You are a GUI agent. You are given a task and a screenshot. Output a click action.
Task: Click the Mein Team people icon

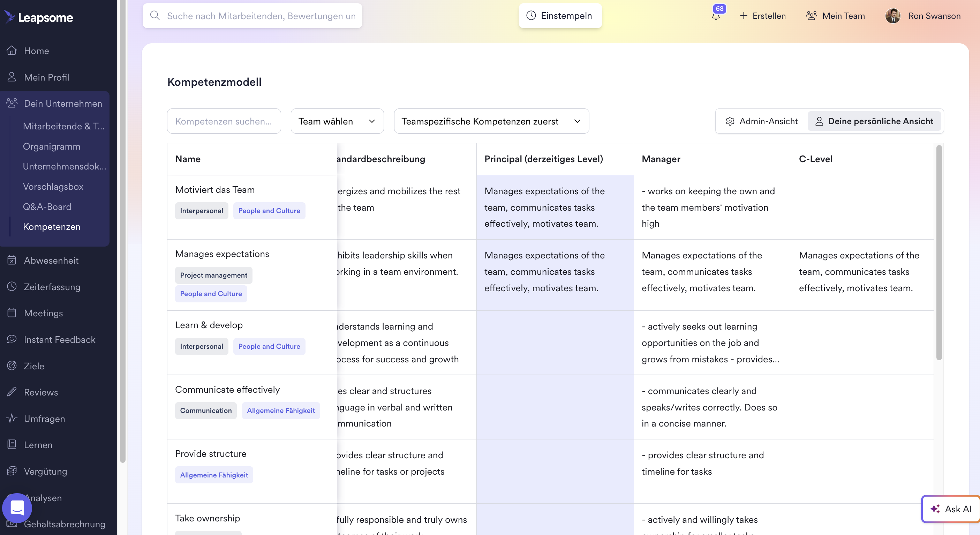click(812, 16)
